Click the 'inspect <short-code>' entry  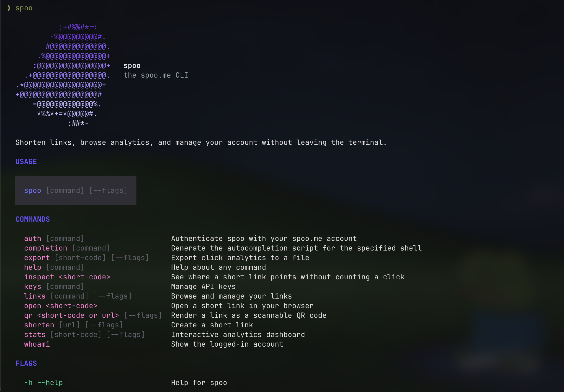[67, 277]
